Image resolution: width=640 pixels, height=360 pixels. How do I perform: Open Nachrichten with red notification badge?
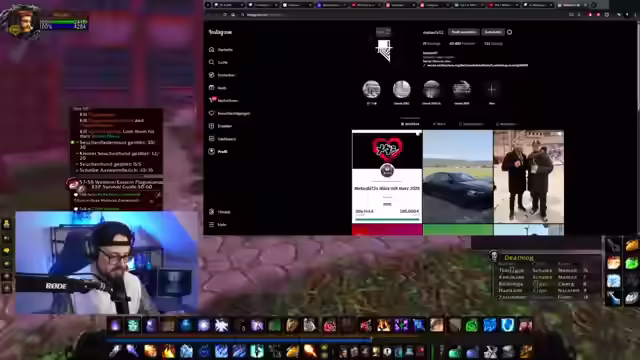(x=224, y=100)
